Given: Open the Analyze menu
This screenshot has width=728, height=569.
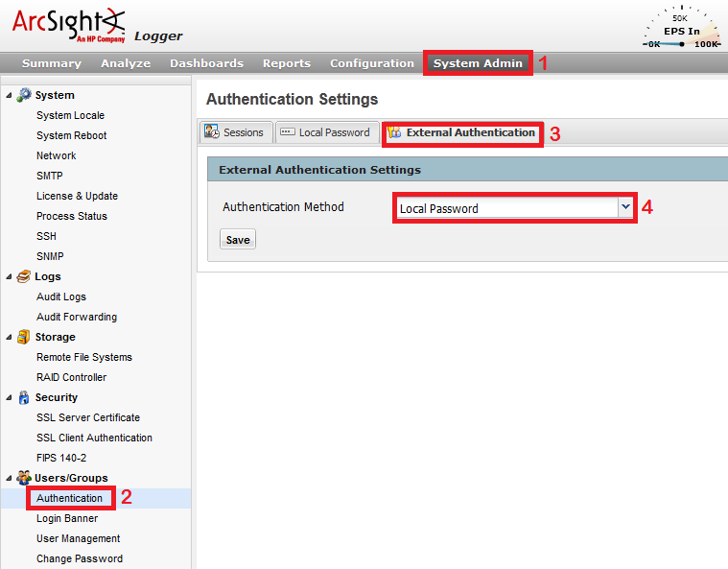Looking at the screenshot, I should [x=126, y=63].
